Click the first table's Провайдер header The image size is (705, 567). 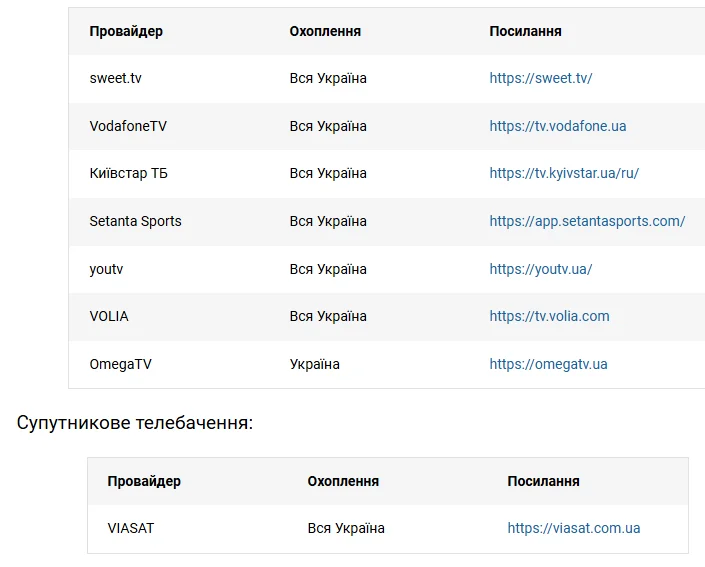(126, 31)
